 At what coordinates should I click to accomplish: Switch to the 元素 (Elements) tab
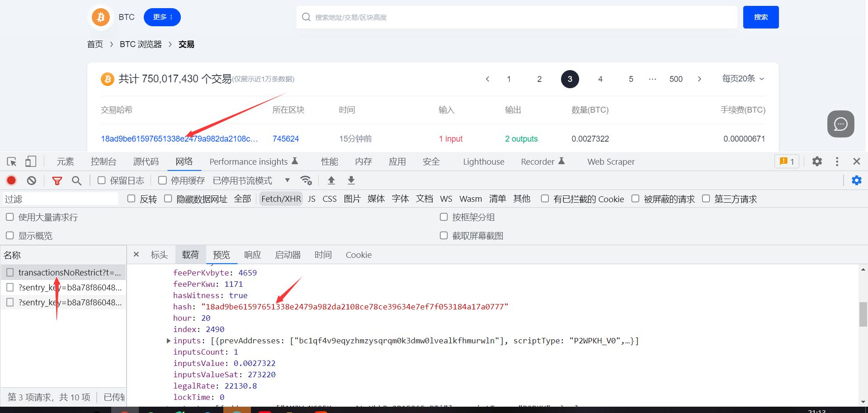point(65,161)
